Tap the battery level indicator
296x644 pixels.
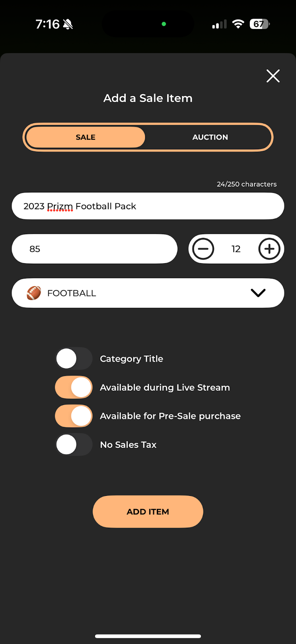pyautogui.click(x=259, y=24)
